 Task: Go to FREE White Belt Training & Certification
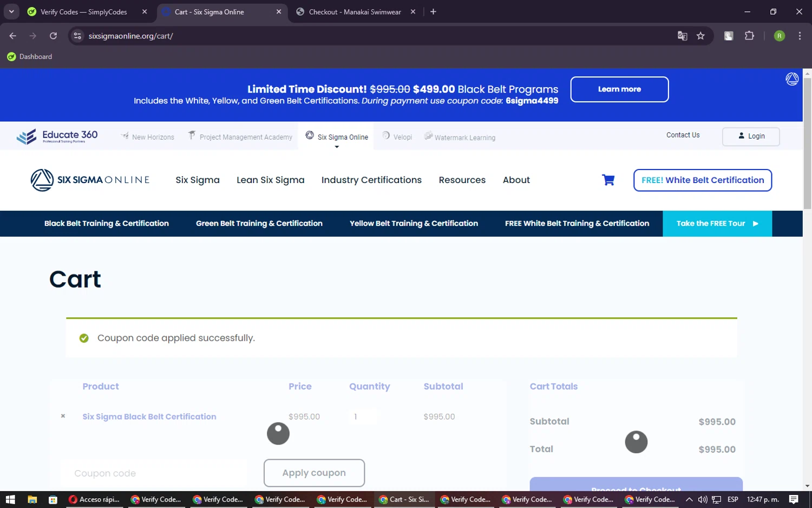pos(577,223)
